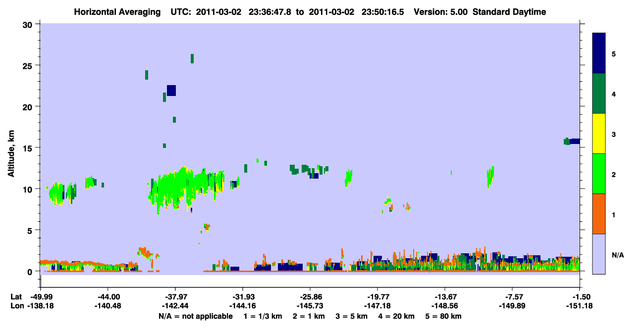This screenshot has height=330, width=644.
Task: Click latitude value -13.67
Action: tap(445, 297)
